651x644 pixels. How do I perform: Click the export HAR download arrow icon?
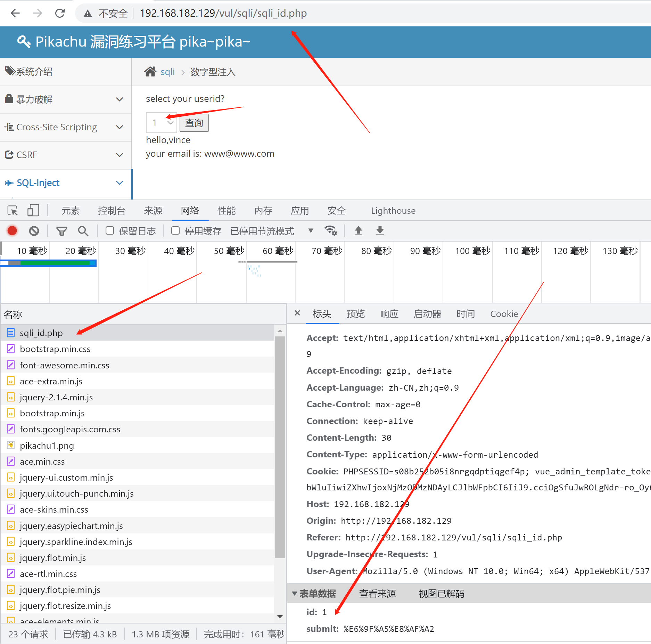click(380, 230)
